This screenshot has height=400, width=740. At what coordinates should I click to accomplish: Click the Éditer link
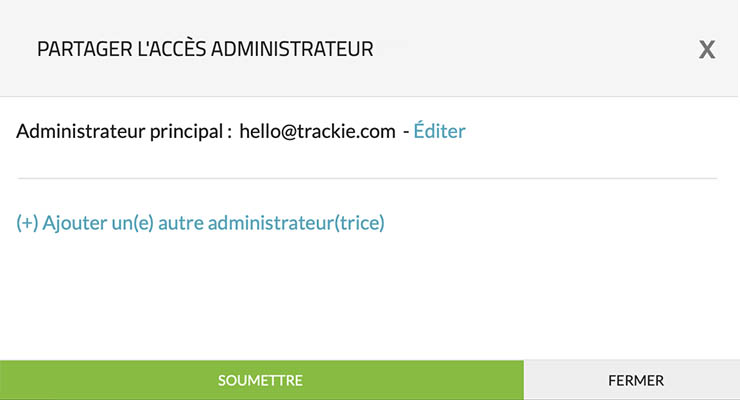(x=439, y=131)
